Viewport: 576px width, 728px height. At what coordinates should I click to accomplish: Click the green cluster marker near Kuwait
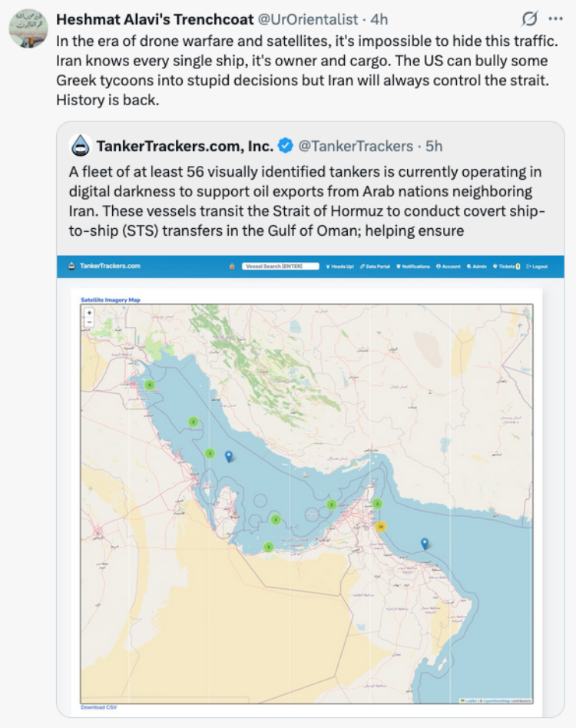(150, 385)
